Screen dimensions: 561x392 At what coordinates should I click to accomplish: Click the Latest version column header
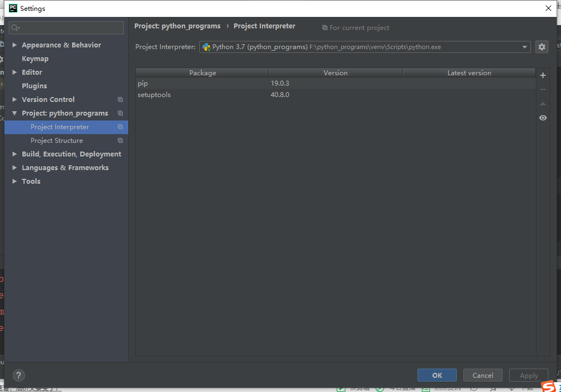[469, 73]
